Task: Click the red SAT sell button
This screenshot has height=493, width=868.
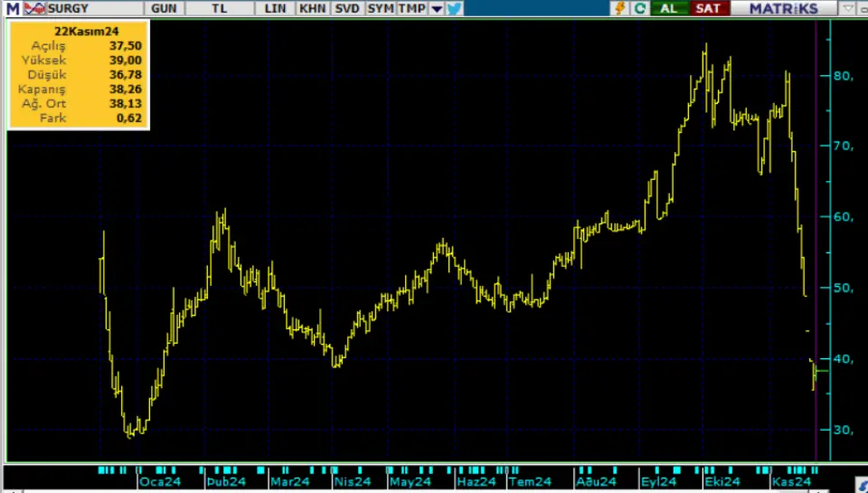Action: 706,8
